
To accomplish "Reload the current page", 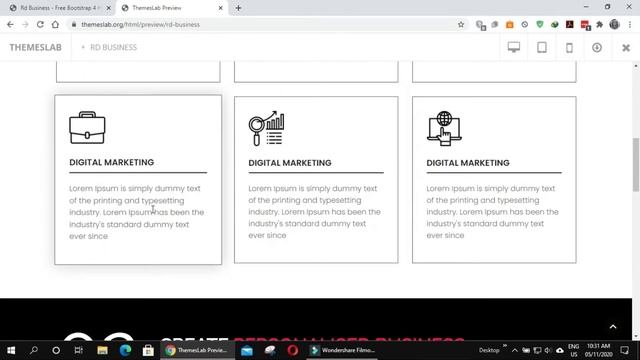I will pyautogui.click(x=40, y=24).
